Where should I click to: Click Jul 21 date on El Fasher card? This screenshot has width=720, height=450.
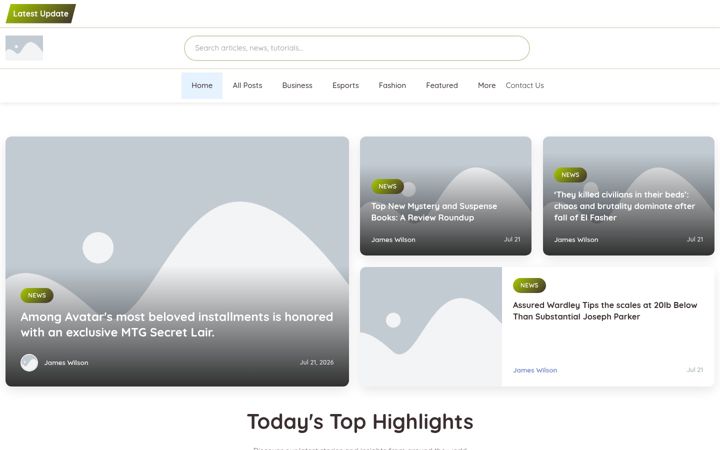coord(695,239)
